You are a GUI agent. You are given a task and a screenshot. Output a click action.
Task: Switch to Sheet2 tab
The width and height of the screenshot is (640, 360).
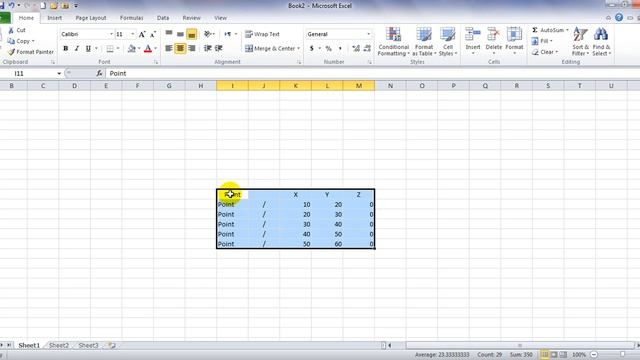59,345
